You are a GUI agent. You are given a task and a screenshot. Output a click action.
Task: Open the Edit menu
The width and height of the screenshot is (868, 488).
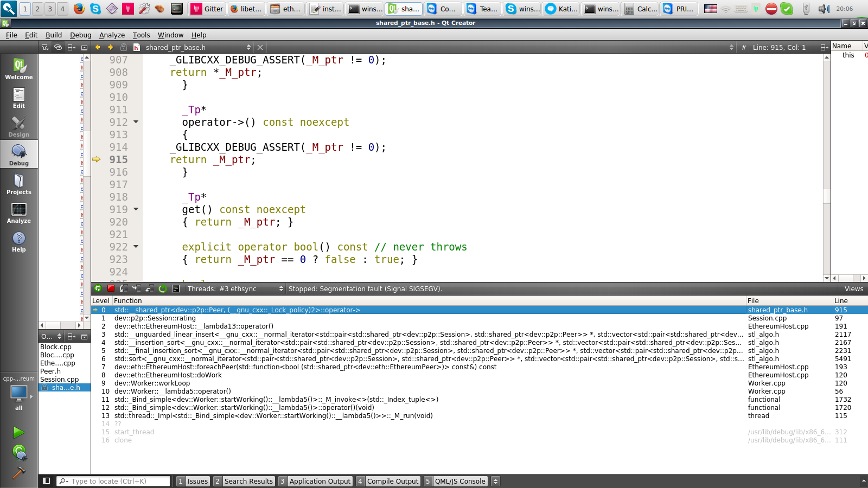click(x=31, y=35)
